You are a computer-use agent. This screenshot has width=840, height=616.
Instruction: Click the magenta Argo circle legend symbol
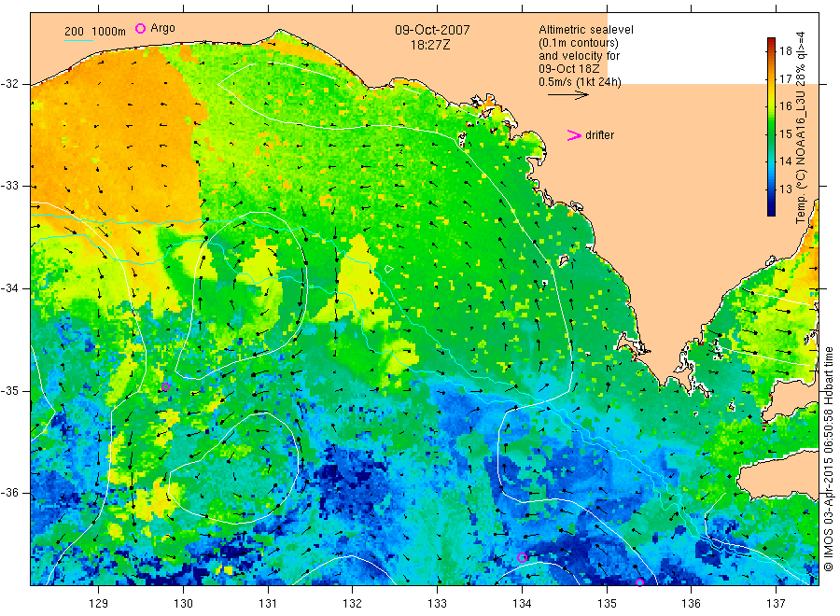click(x=140, y=28)
